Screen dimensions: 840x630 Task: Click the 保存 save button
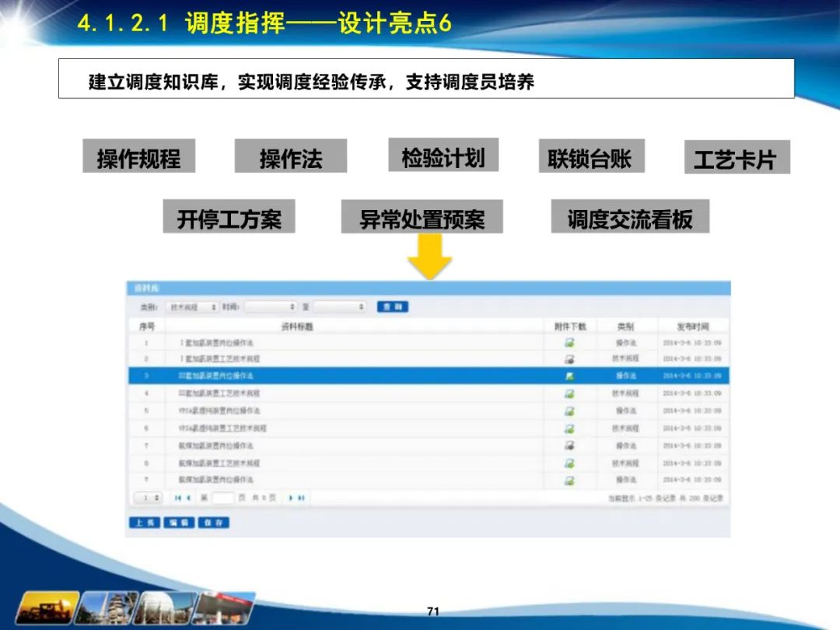point(214,523)
